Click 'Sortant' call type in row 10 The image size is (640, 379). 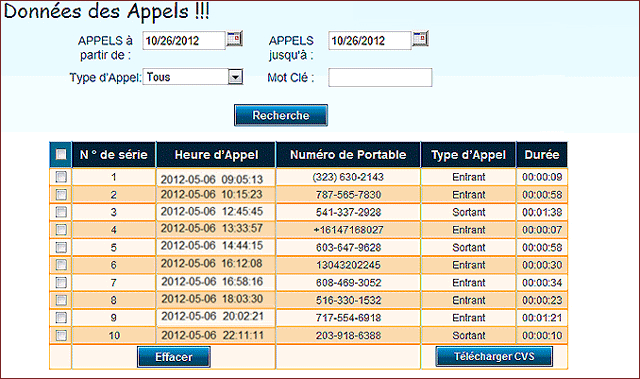click(469, 335)
